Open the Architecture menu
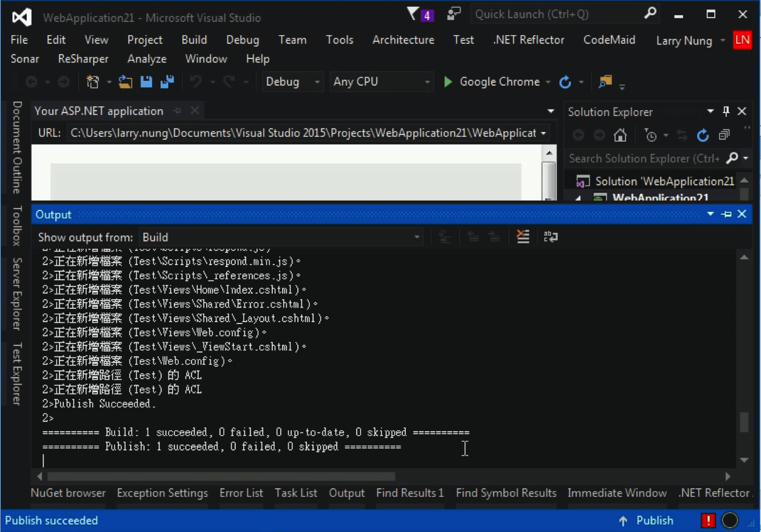 point(404,40)
